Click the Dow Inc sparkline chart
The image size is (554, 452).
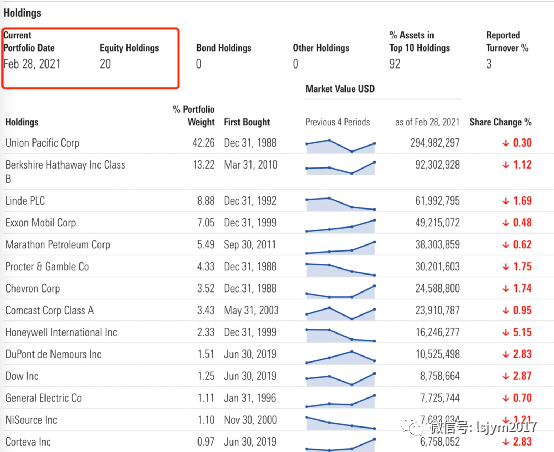(341, 379)
